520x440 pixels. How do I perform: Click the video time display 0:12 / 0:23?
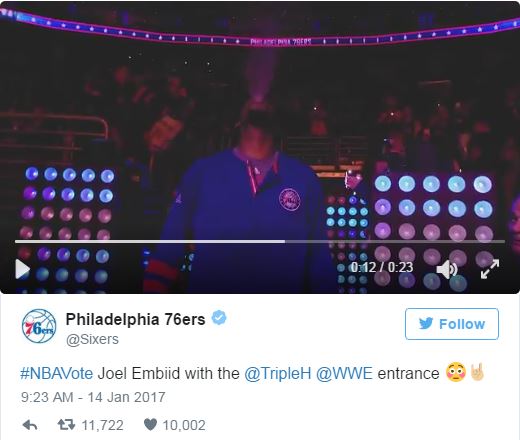(x=382, y=267)
